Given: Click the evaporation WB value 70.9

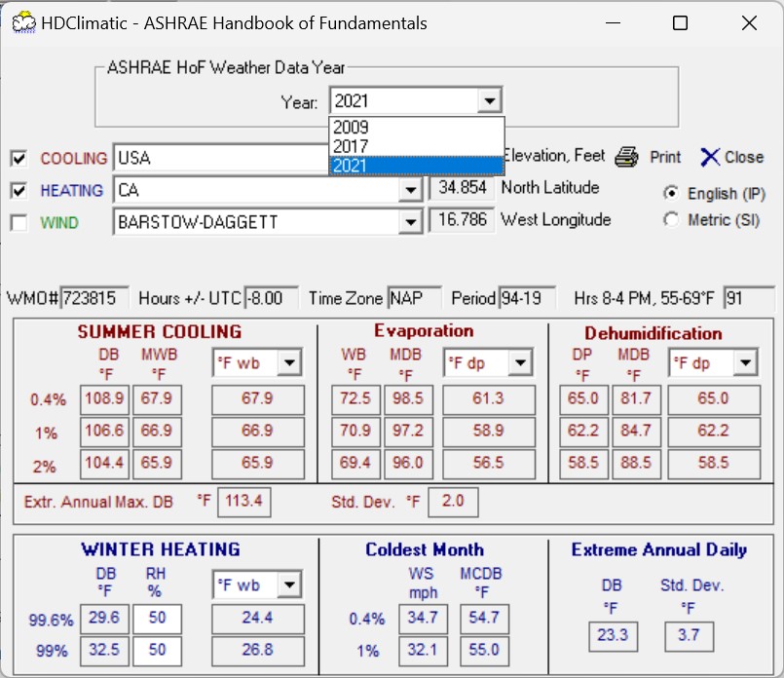Looking at the screenshot, I should click(x=356, y=431).
